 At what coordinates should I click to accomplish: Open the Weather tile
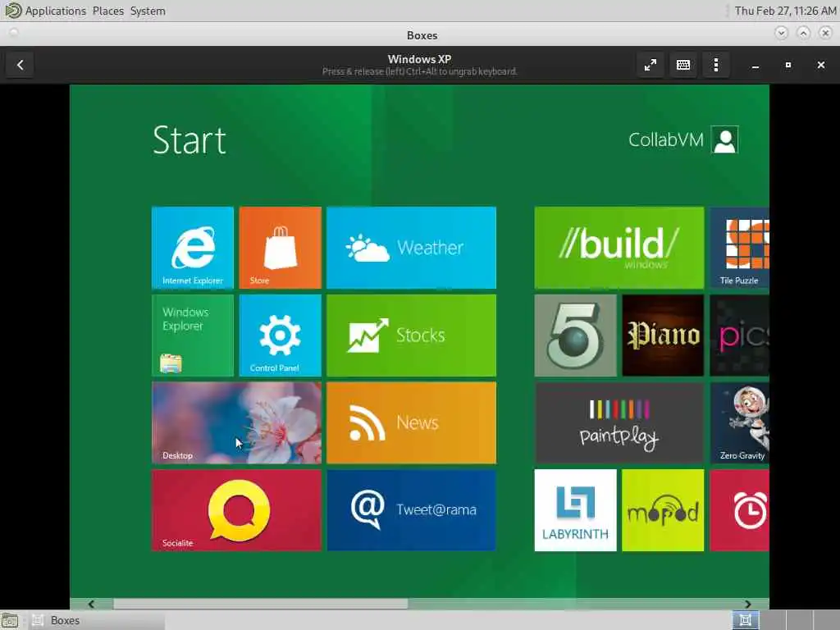click(411, 248)
